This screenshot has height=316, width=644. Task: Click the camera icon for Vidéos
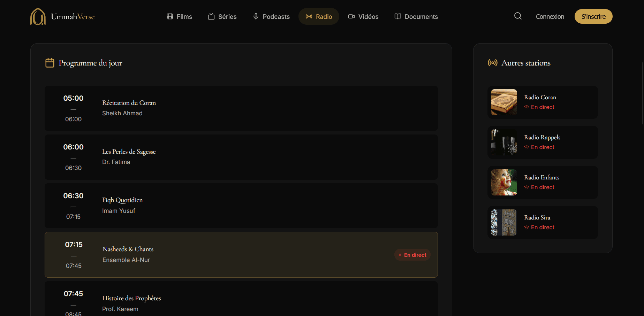click(351, 16)
